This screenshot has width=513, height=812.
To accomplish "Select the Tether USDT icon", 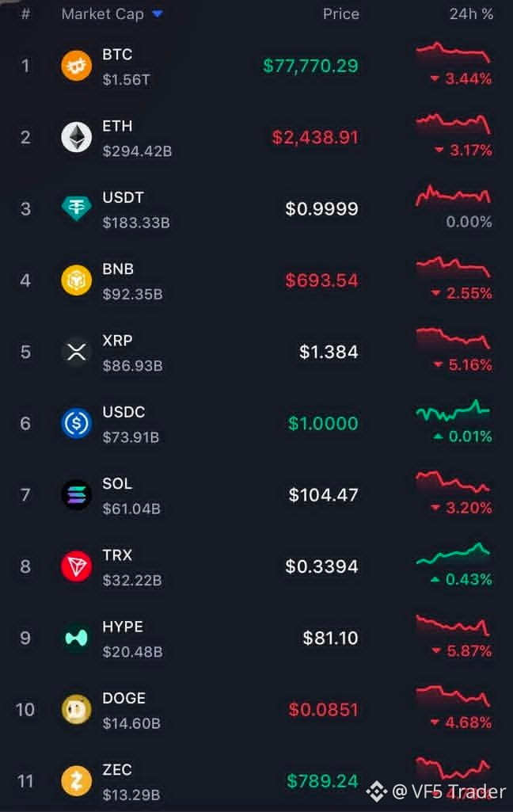I will [76, 208].
